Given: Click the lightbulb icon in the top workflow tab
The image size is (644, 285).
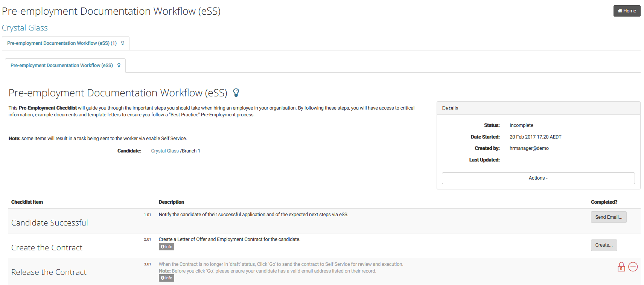Looking at the screenshot, I should tap(122, 43).
